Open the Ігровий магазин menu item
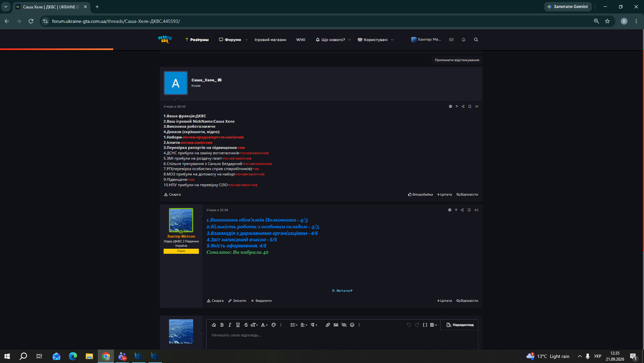 pos(270,39)
